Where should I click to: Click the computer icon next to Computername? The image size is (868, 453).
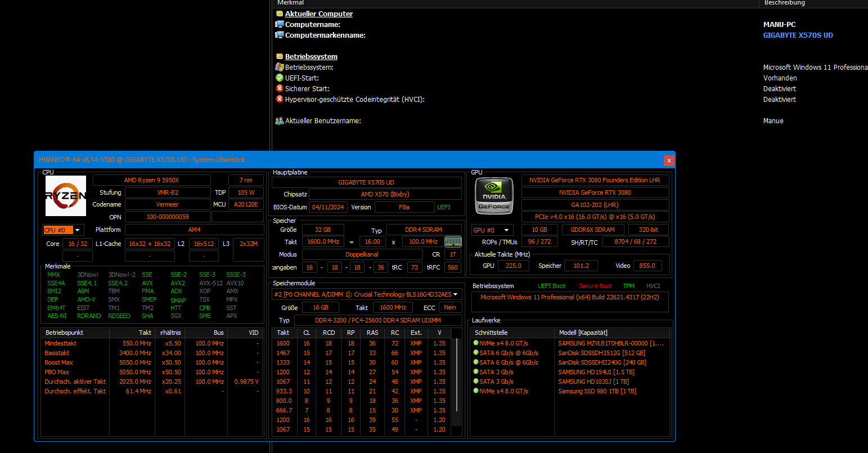click(x=280, y=24)
